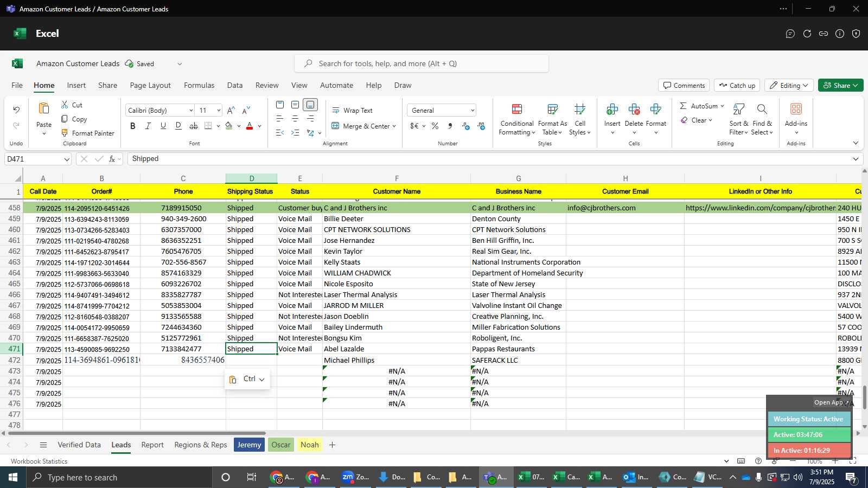This screenshot has width=868, height=488.
Task: Toggle align right button
Action: (x=310, y=118)
